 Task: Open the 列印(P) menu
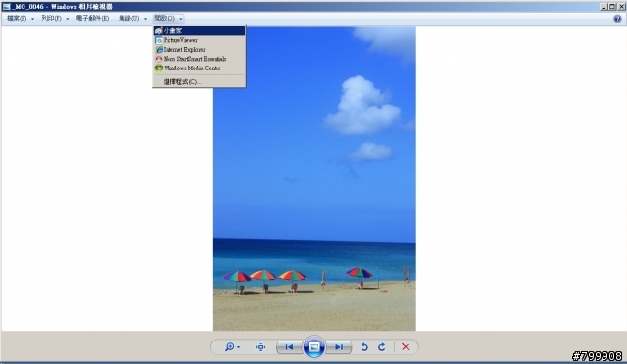click(51, 19)
